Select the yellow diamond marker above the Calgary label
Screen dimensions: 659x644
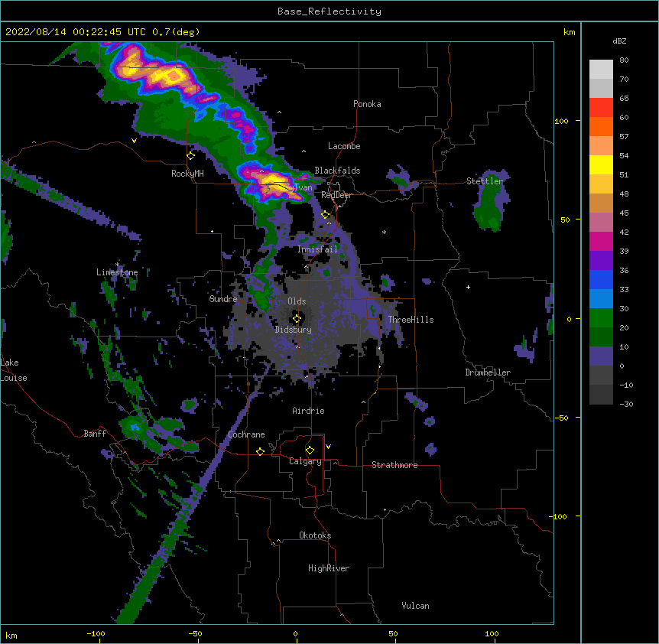310,450
